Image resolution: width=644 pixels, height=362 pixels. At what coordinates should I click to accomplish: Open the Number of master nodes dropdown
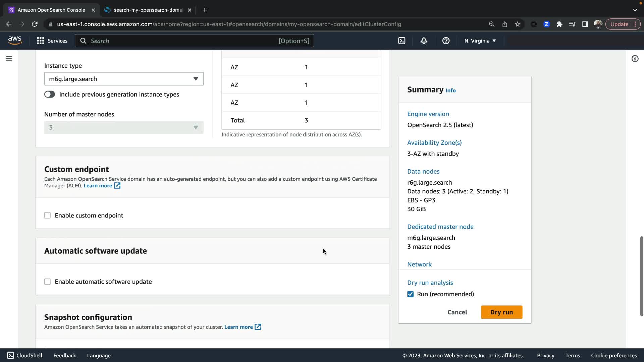click(124, 128)
